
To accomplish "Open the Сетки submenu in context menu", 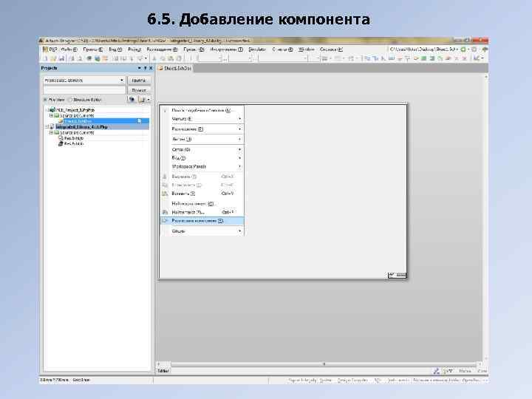I will click(202, 149).
